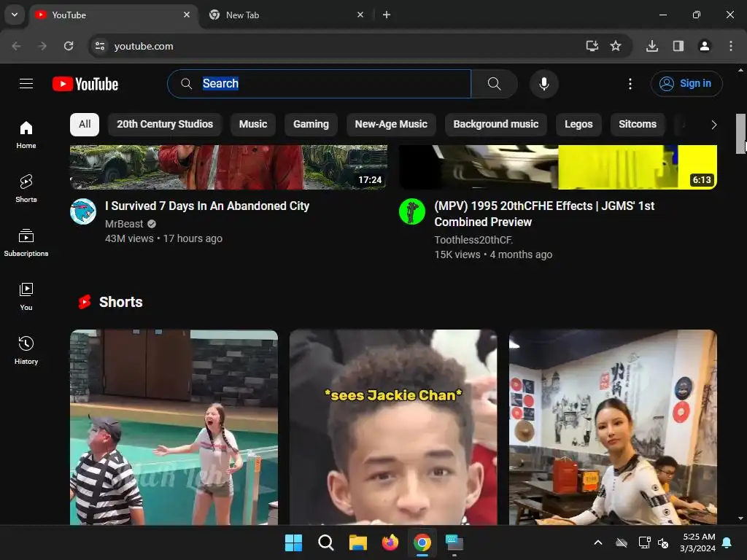Select the Sitcoms chip
The image size is (747, 560).
(638, 124)
